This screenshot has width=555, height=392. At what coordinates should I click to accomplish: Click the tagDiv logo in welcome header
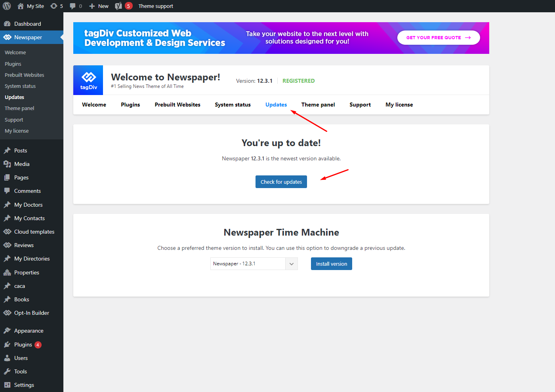click(x=88, y=80)
